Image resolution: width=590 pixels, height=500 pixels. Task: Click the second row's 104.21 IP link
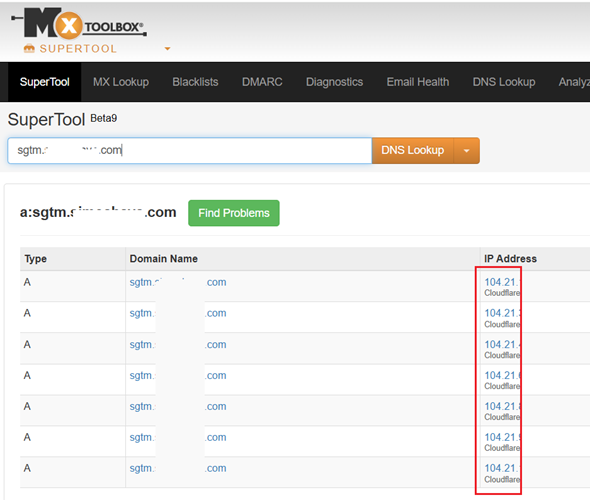pos(502,313)
